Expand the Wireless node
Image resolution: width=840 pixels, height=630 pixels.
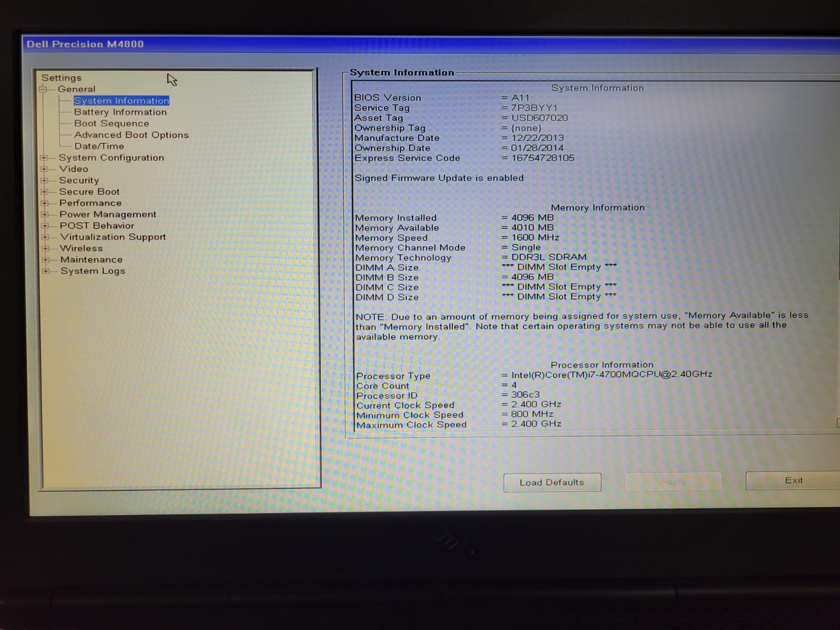[x=46, y=249]
